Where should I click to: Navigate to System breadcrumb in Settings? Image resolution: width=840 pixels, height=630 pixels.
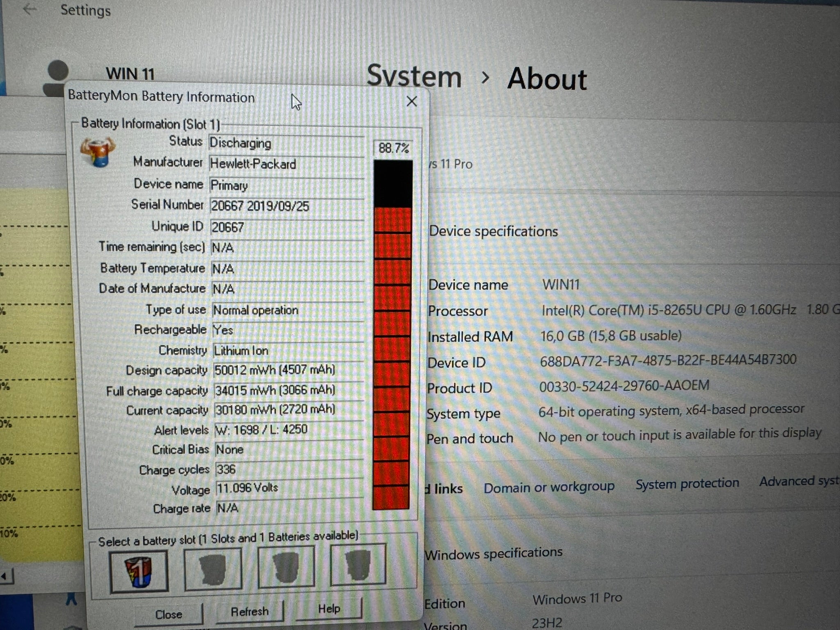click(414, 76)
